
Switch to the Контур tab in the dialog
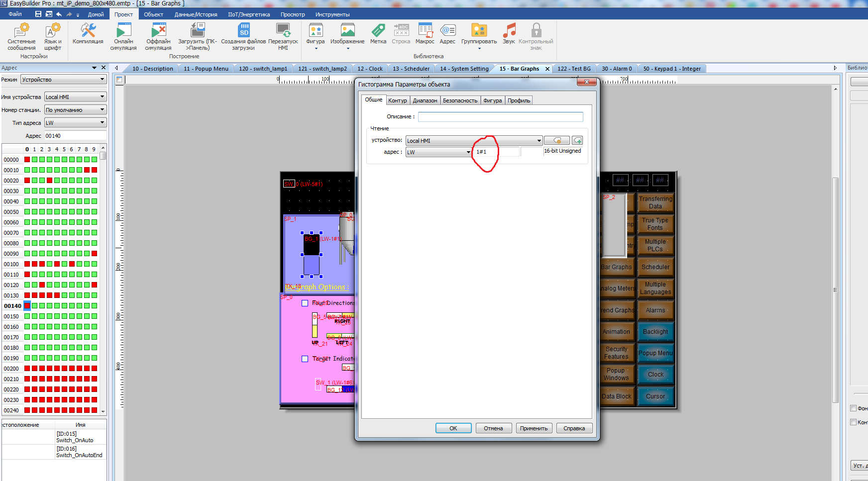(x=398, y=100)
